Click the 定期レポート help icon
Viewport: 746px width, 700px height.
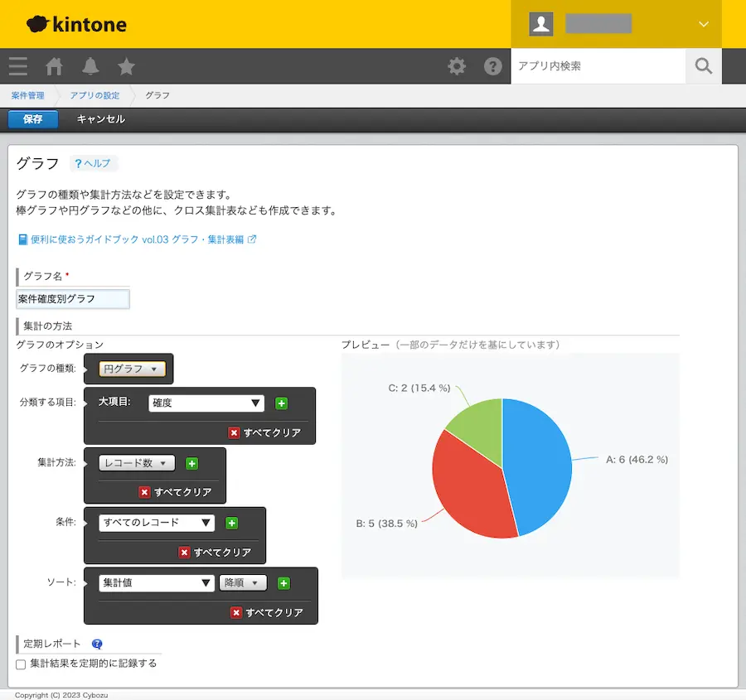click(x=98, y=644)
